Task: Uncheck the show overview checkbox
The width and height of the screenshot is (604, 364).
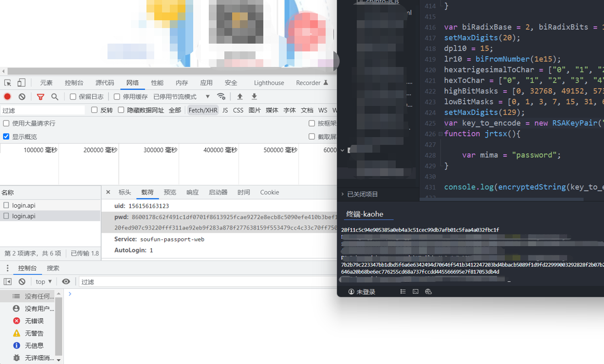Action: 6,137
